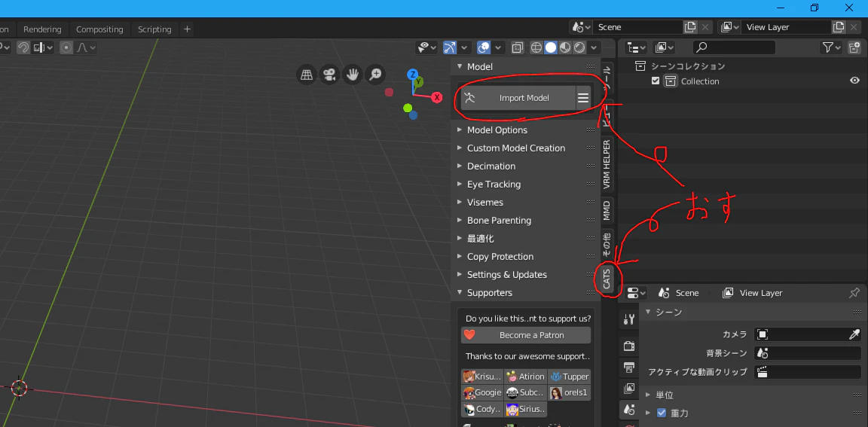Open the Scene browse dropdown icon
The width and height of the screenshot is (868, 427).
(x=581, y=27)
